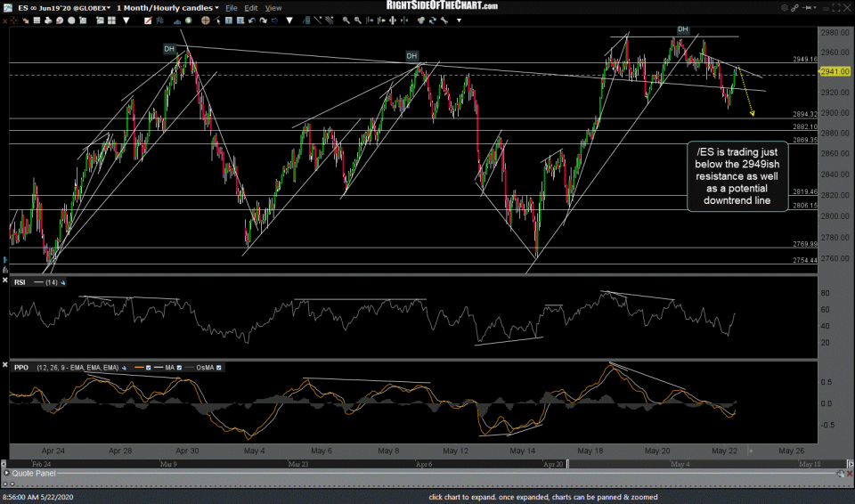This screenshot has height=504, width=855.
Task: Click the red X remove icon in toolbar
Action: (x=4, y=20)
